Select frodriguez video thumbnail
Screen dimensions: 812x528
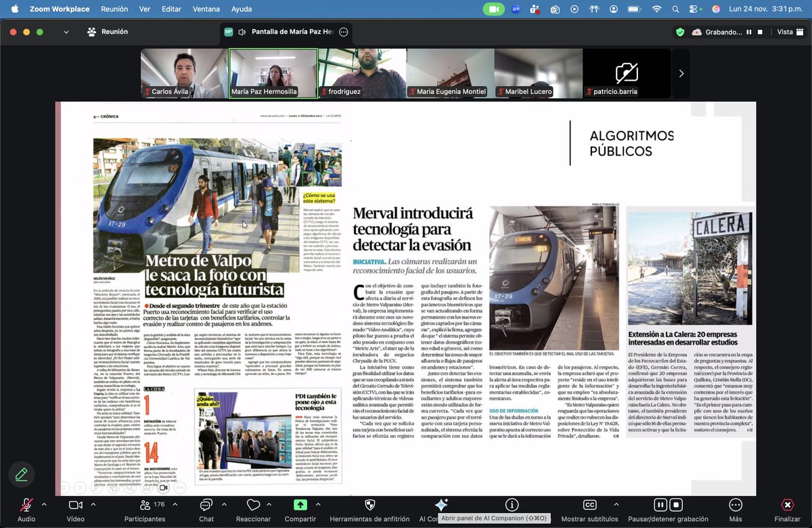pyautogui.click(x=362, y=73)
